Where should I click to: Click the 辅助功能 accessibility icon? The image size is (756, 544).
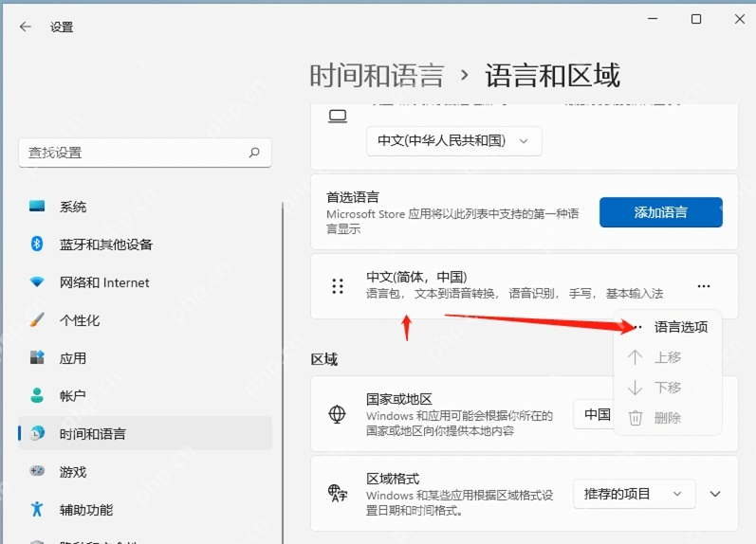click(37, 509)
